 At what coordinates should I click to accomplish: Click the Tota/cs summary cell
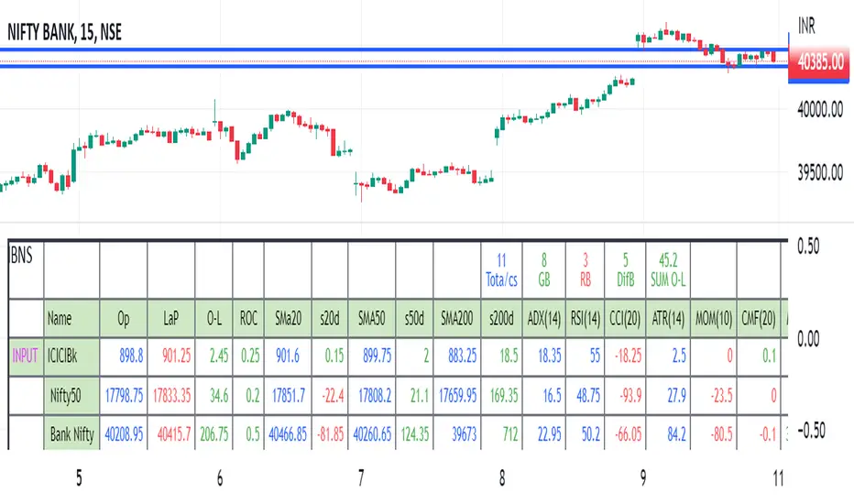[x=501, y=266]
